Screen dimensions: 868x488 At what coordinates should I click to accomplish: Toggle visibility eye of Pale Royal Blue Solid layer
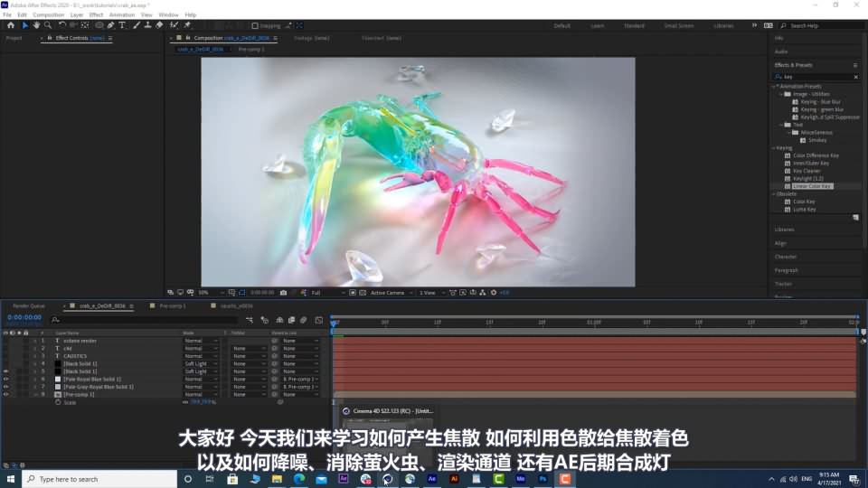(x=6, y=379)
